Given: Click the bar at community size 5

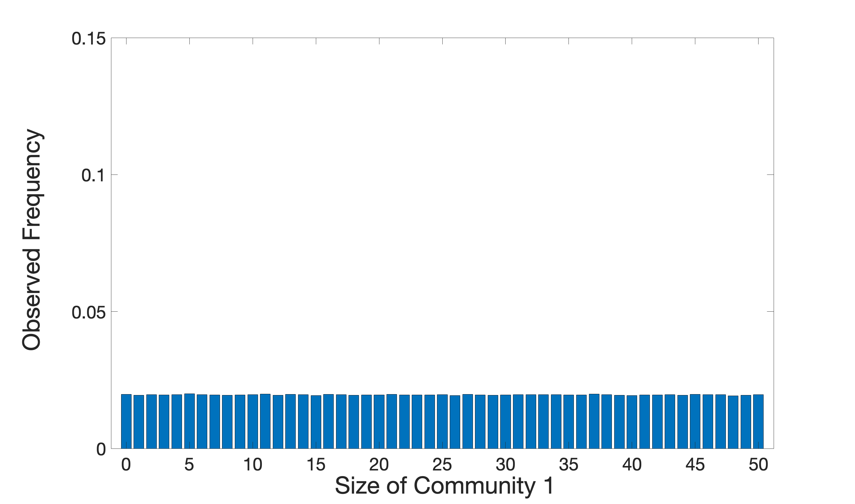Looking at the screenshot, I should (x=189, y=421).
